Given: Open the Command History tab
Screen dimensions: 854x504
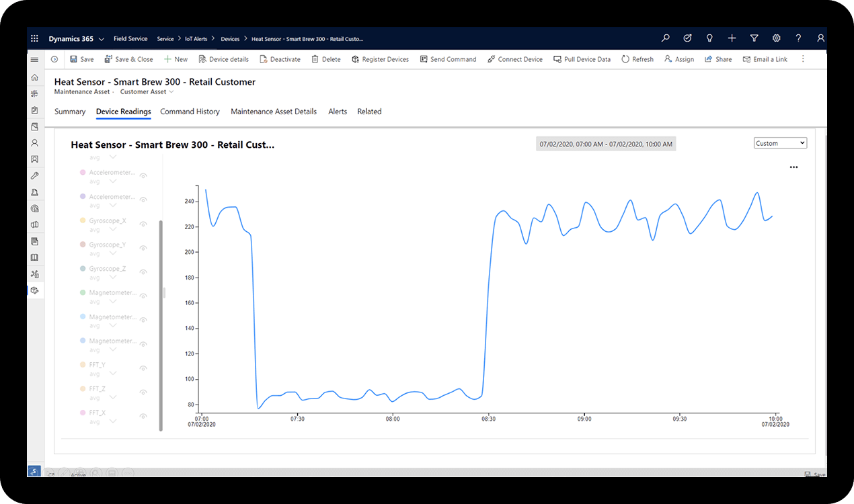Looking at the screenshot, I should click(x=190, y=112).
